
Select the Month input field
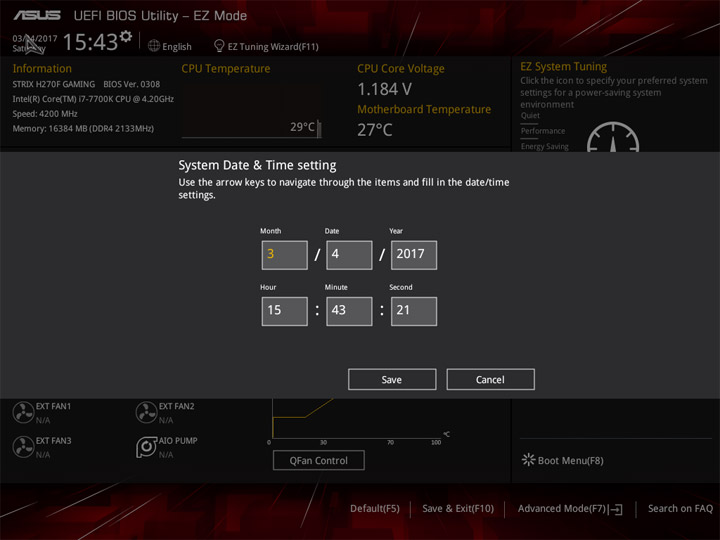click(285, 255)
